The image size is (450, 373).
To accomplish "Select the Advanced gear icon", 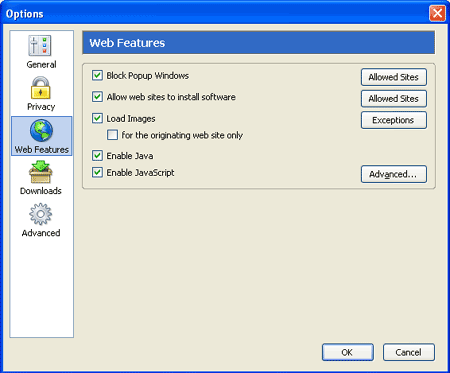I will tap(40, 214).
